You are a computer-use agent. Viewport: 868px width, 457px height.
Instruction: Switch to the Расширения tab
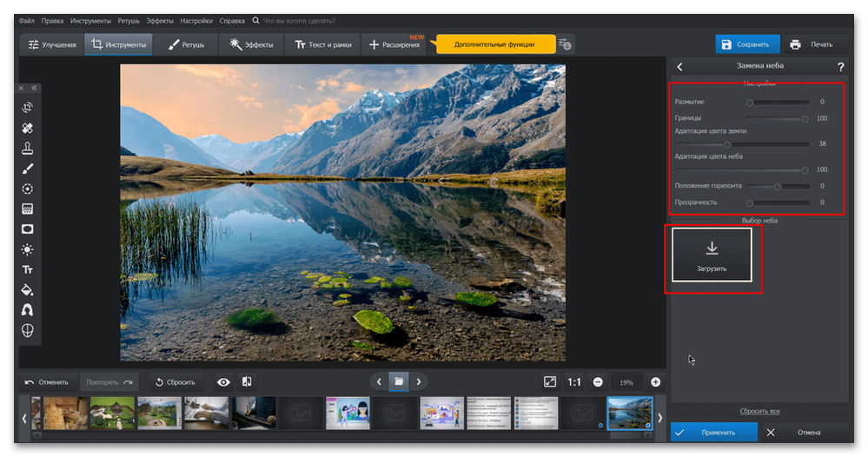click(394, 44)
